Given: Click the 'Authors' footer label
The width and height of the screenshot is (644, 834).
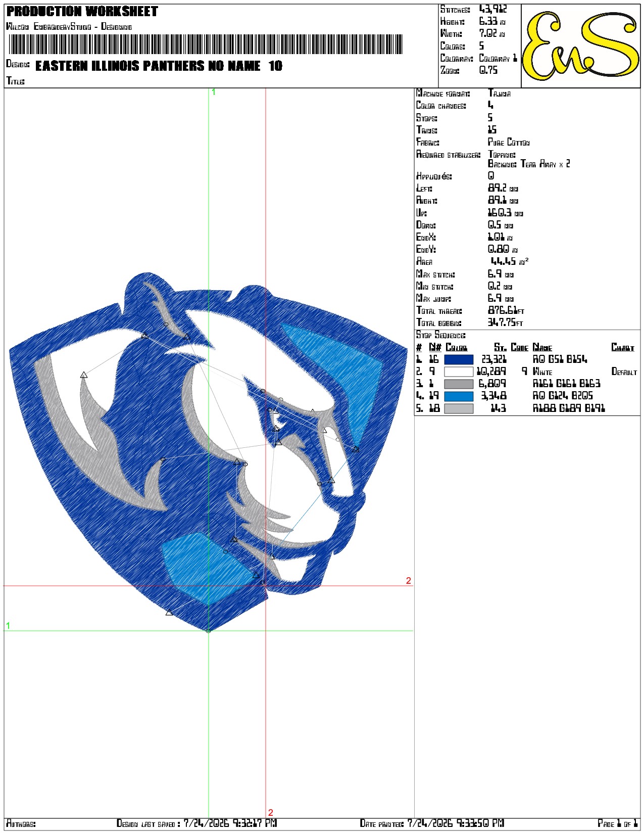Looking at the screenshot, I should pyautogui.click(x=21, y=823).
